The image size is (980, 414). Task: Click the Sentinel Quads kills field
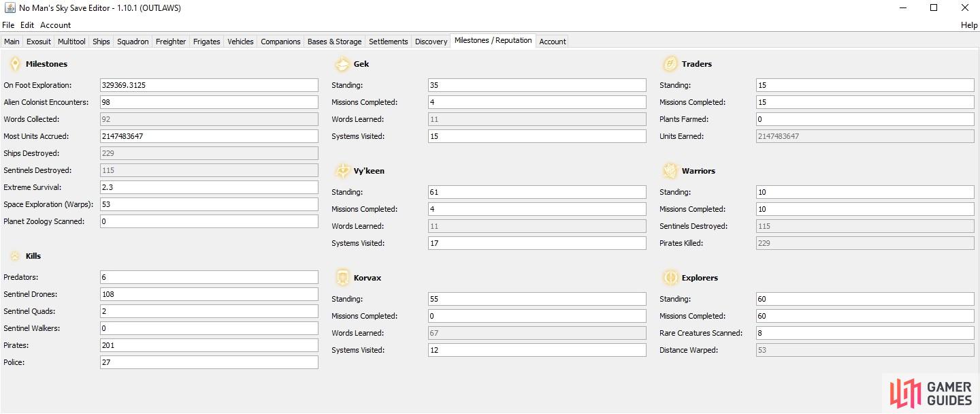click(209, 311)
